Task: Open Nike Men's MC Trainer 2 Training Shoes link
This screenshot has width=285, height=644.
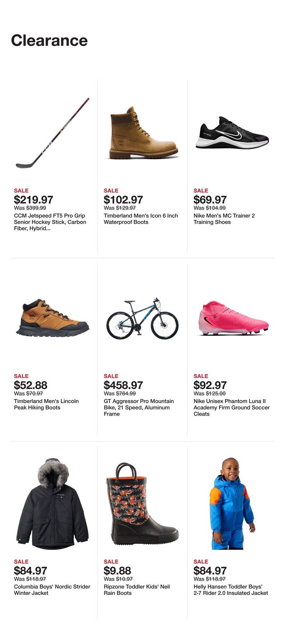Action: pyautogui.click(x=224, y=219)
